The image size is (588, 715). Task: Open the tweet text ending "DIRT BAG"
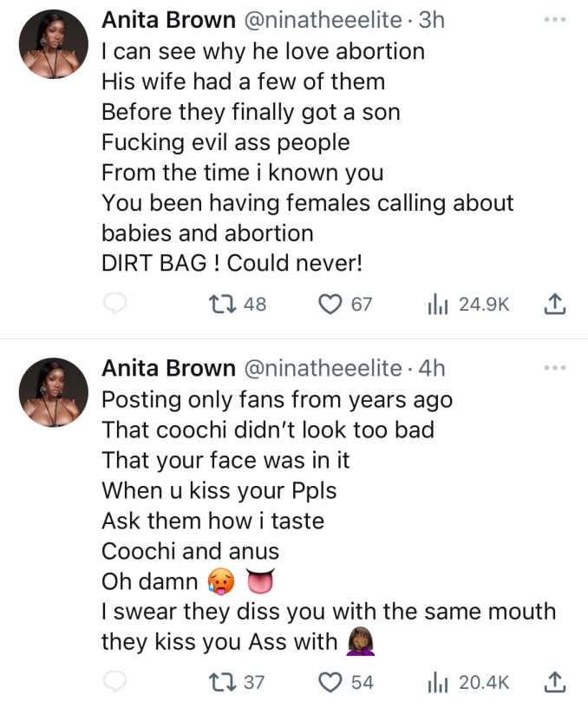(231, 263)
